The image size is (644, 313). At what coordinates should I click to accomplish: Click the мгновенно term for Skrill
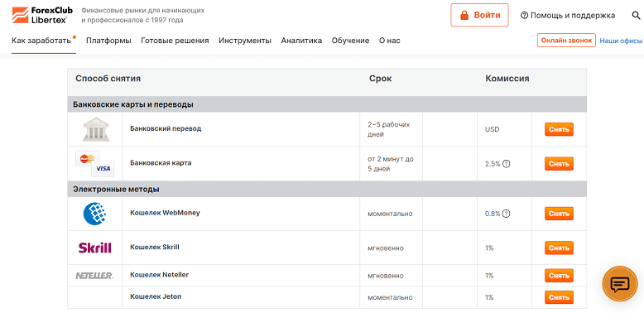point(386,248)
